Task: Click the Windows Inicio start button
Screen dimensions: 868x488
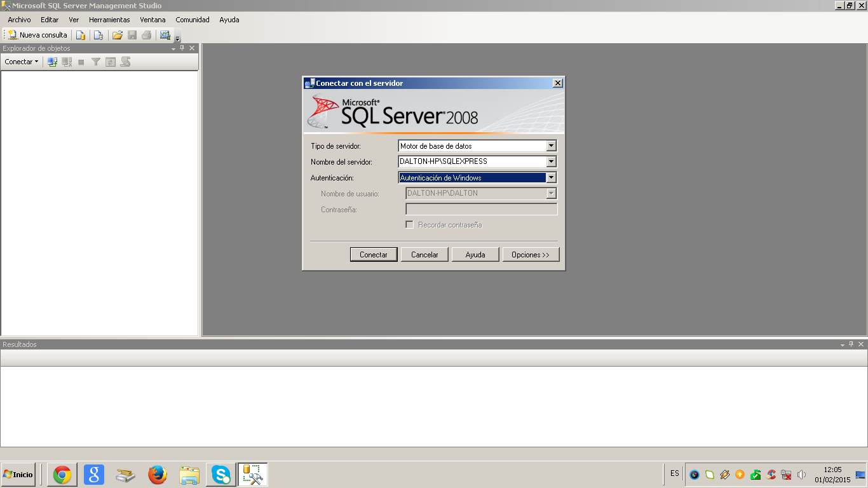Action: pos(18,475)
